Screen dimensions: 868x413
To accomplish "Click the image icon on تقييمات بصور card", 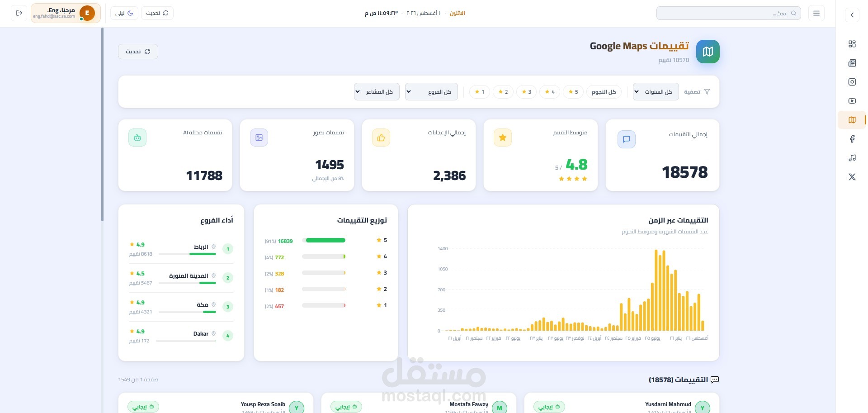I will pos(259,138).
